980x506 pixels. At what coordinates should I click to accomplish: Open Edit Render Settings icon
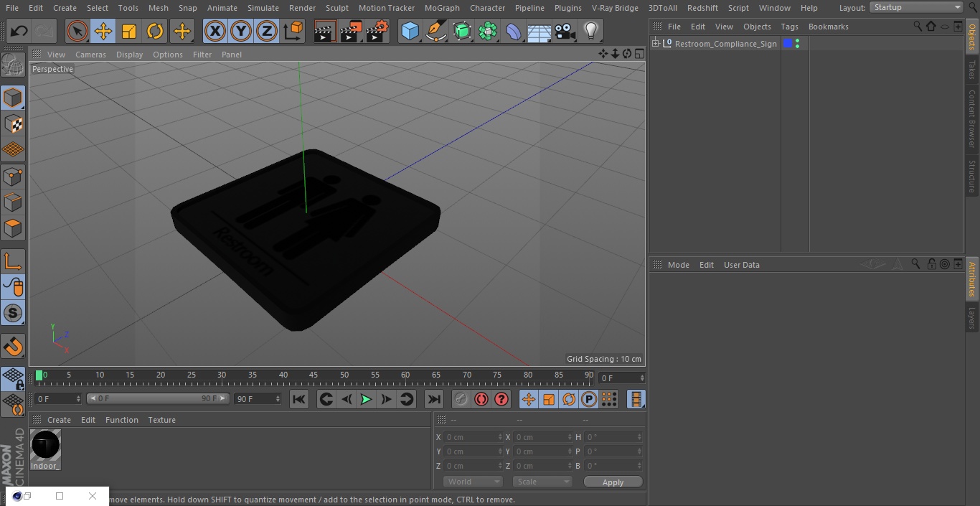pyautogui.click(x=377, y=31)
